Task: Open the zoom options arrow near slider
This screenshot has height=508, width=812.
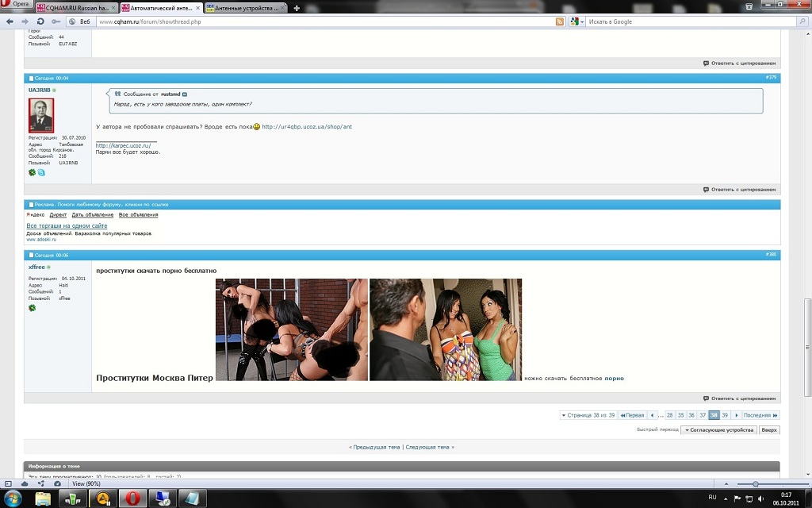Action: [x=726, y=483]
